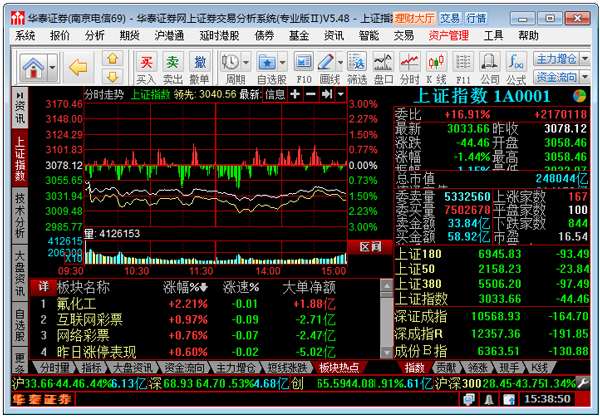The height and width of the screenshot is (417, 600).
Task: Zoom in chart with plus icon
Action: tap(295, 94)
